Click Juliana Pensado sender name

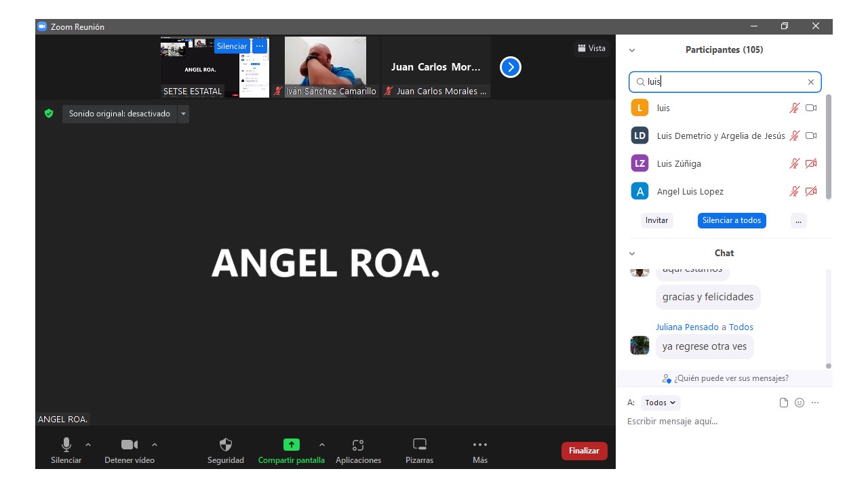687,327
